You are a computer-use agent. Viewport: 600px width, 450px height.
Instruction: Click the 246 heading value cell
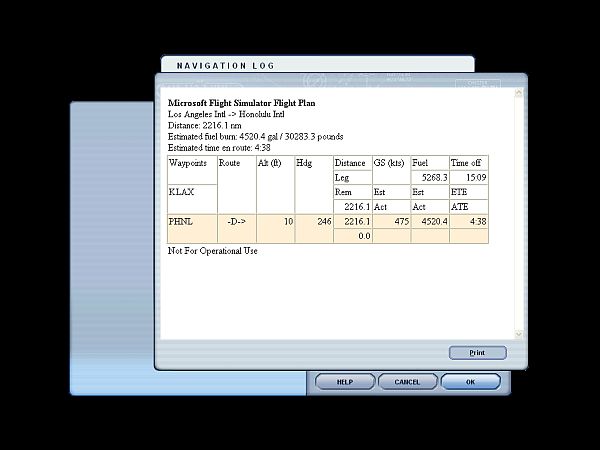click(x=313, y=222)
